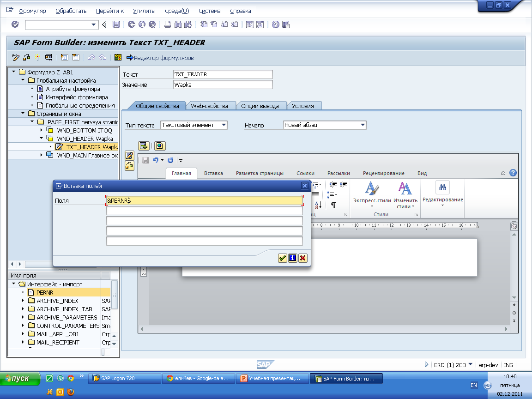This screenshot has width=532, height=399.
Task: Click the green checkmark Enter icon in toolbar
Action: point(15,24)
